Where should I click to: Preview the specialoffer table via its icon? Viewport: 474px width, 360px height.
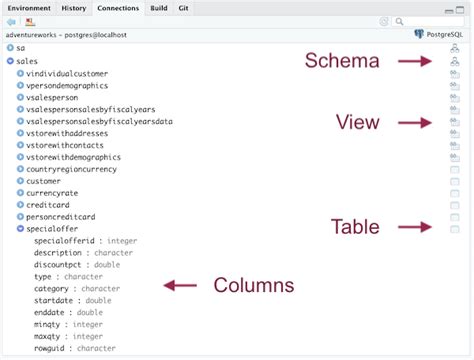click(x=455, y=229)
